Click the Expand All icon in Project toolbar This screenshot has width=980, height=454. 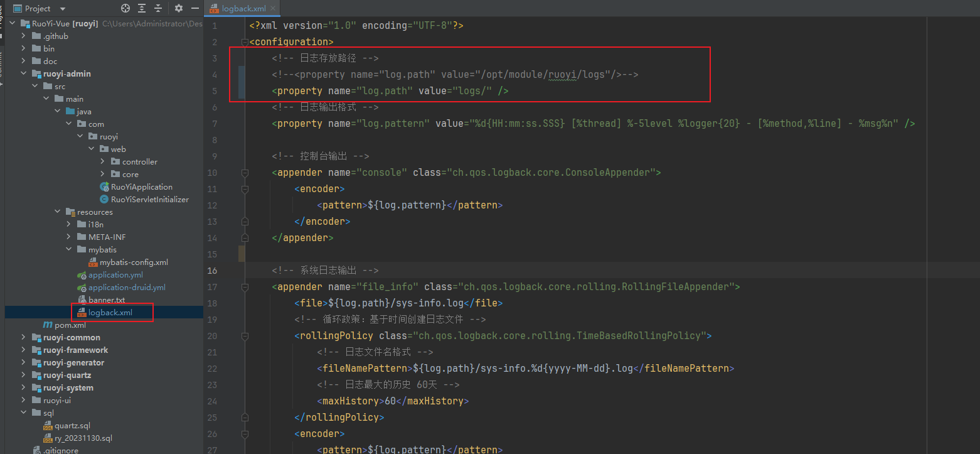(x=142, y=8)
